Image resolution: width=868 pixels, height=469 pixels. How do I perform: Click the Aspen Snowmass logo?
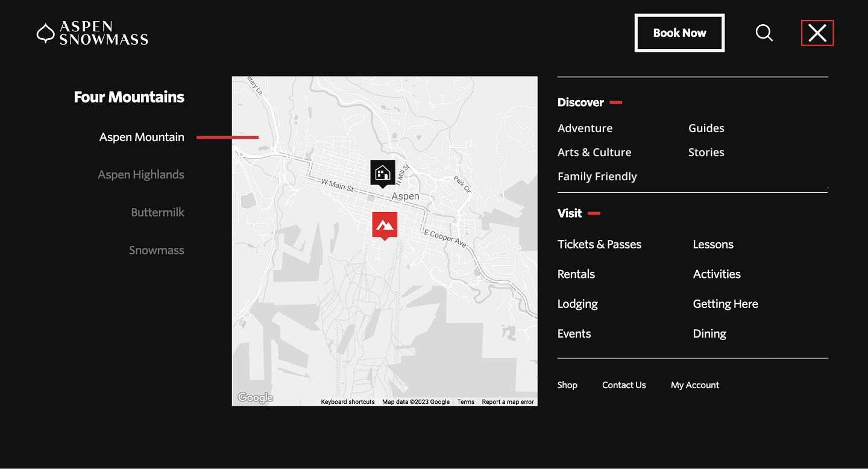[92, 33]
